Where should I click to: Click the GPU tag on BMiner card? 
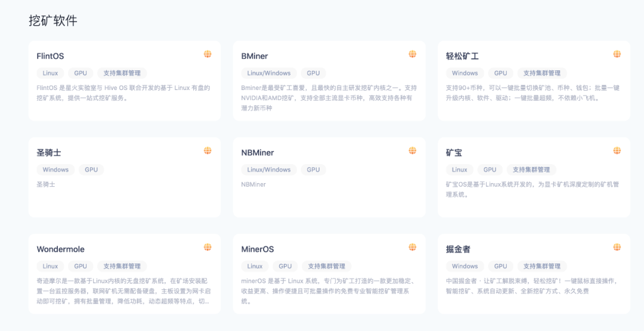pos(314,73)
